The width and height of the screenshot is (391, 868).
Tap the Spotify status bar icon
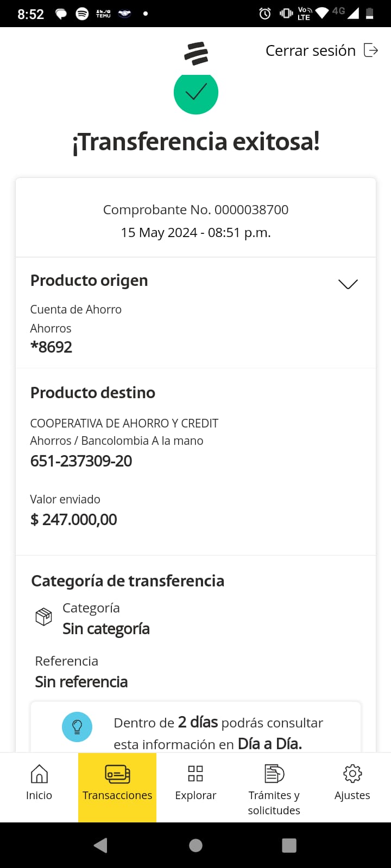tap(82, 14)
